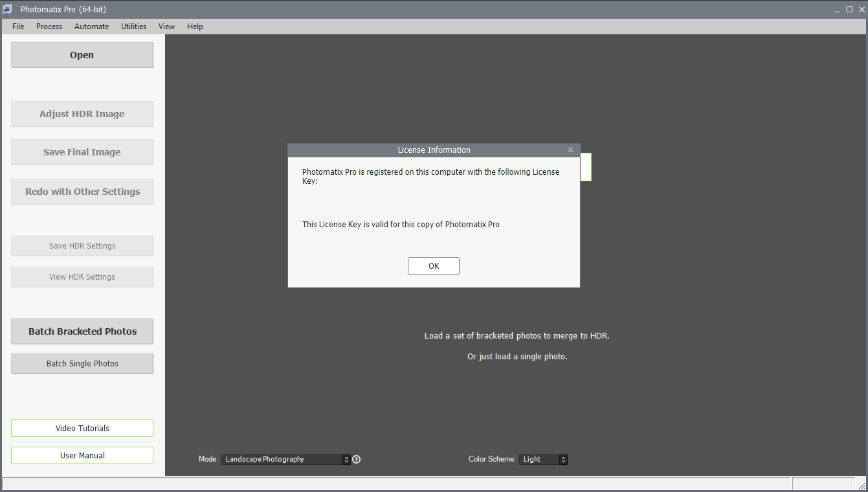Click the Photomatix Pro app icon in title bar
The image size is (868, 492).
point(8,9)
